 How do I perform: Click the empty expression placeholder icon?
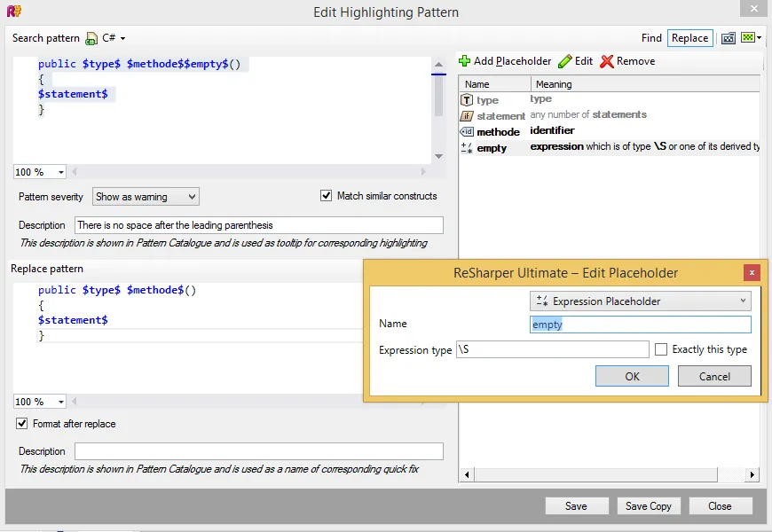pyautogui.click(x=466, y=148)
